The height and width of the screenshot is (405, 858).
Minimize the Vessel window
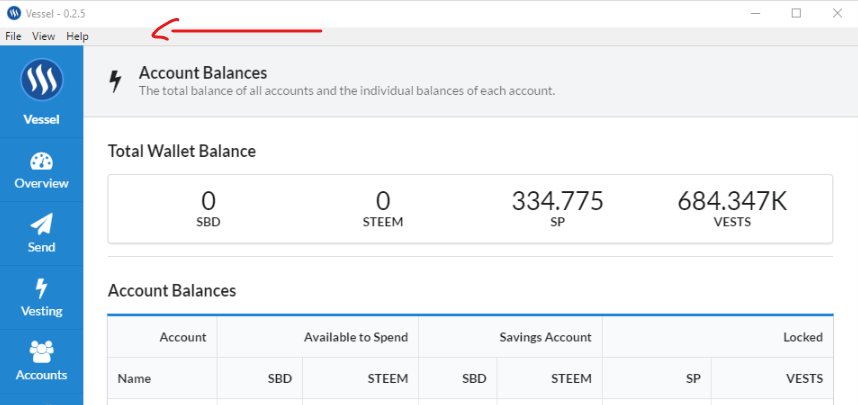756,14
